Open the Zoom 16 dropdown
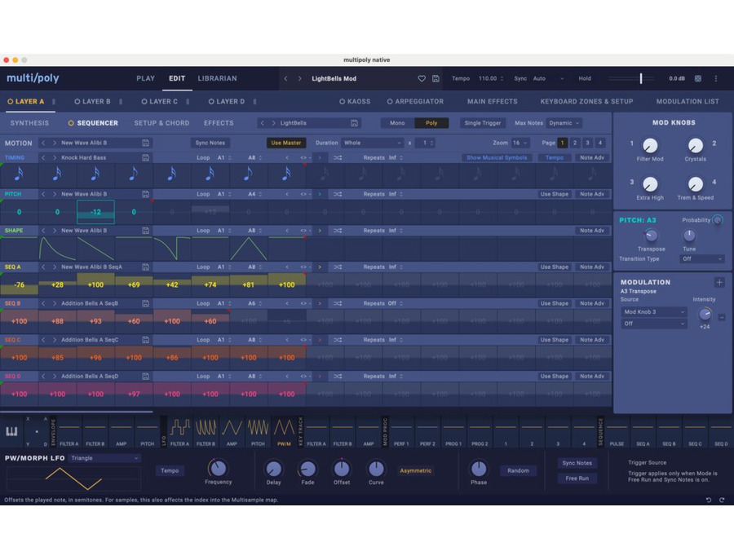The width and height of the screenshot is (734, 560). pyautogui.click(x=520, y=143)
